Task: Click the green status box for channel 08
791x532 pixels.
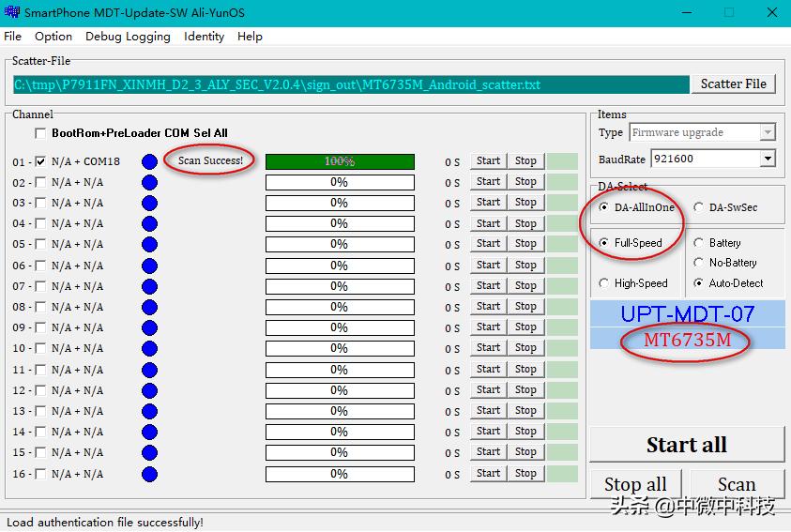Action: click(562, 307)
